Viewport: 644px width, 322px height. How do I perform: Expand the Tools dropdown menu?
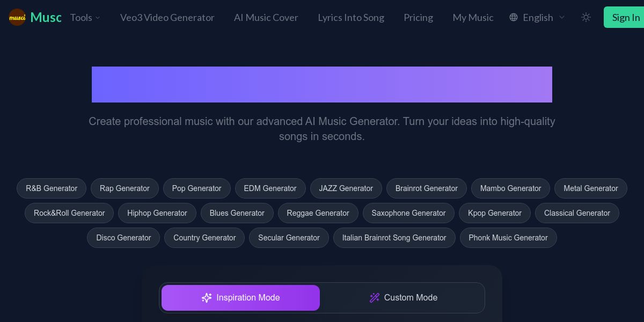coord(85,17)
